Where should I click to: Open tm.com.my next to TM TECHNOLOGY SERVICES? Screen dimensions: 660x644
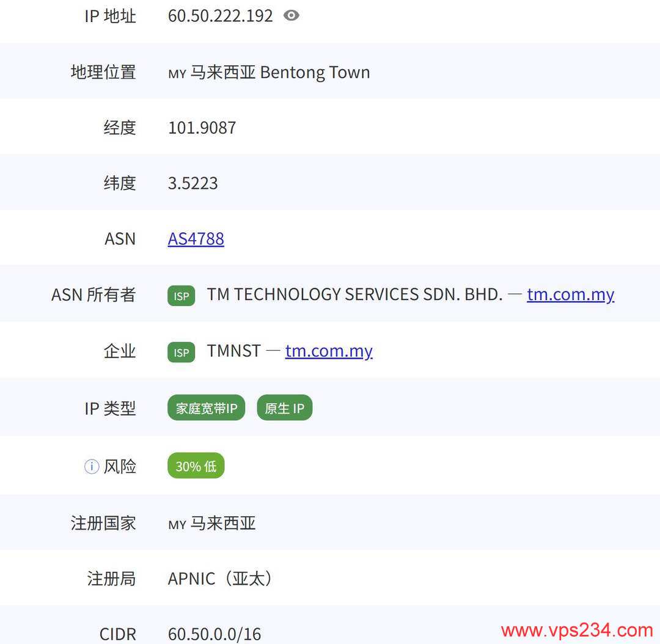click(570, 295)
